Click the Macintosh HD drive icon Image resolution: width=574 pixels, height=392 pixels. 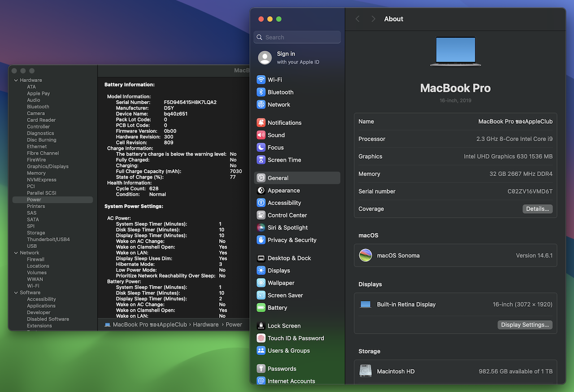click(x=365, y=371)
